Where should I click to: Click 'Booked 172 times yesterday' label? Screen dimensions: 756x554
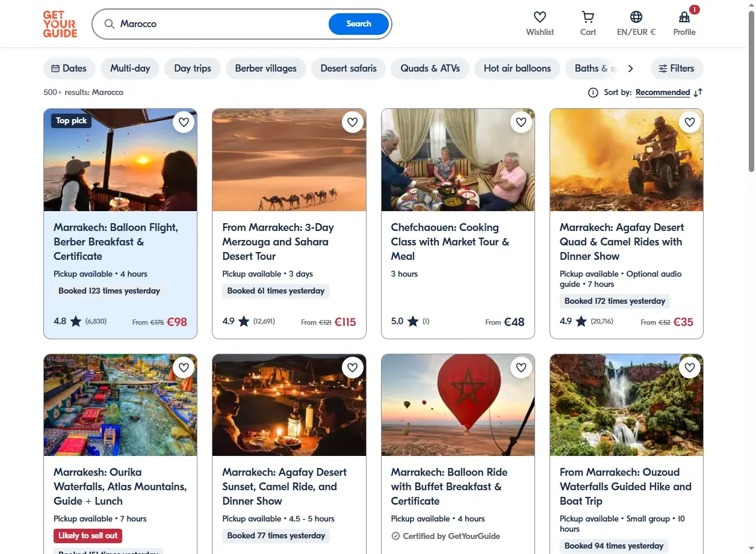615,301
